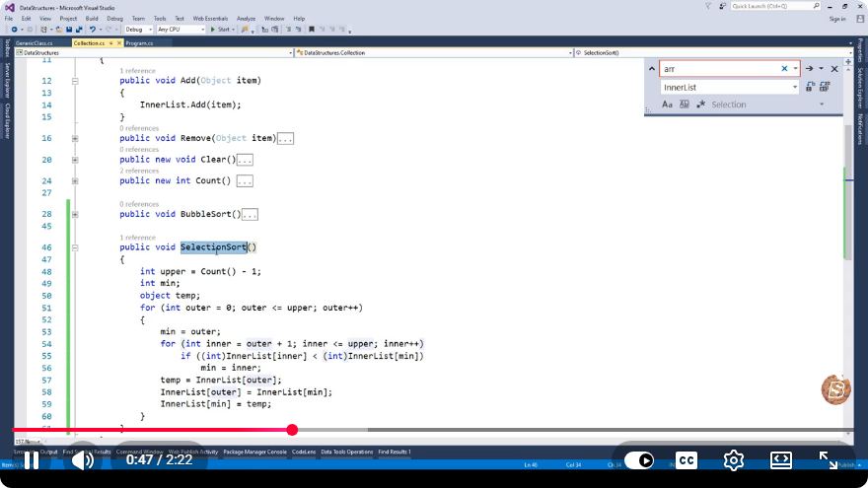Expand the BubbleSort method outline
Image resolution: width=868 pixels, height=488 pixels.
75,214
